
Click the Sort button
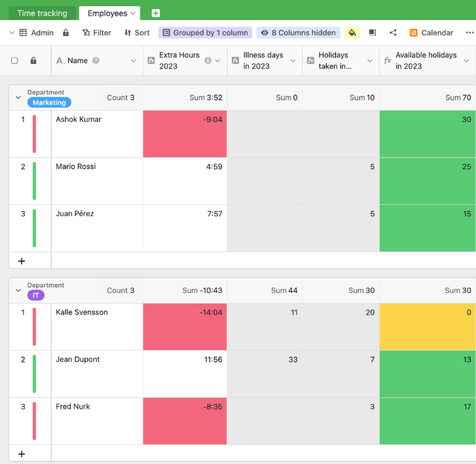click(x=136, y=33)
